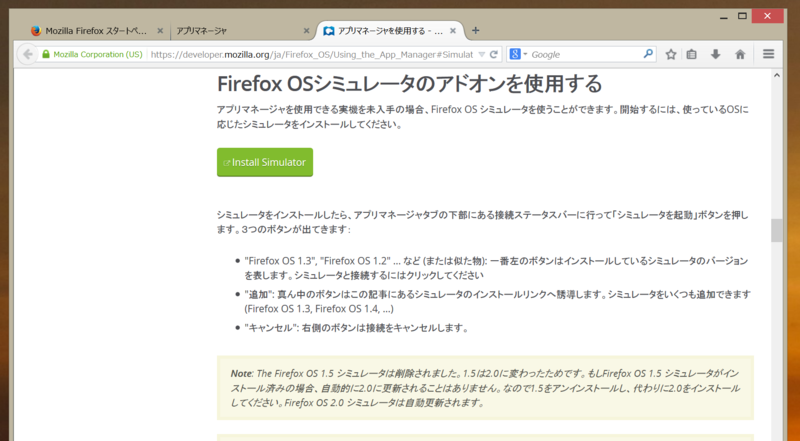Go back with the back arrow button
The width and height of the screenshot is (800, 441).
(28, 54)
